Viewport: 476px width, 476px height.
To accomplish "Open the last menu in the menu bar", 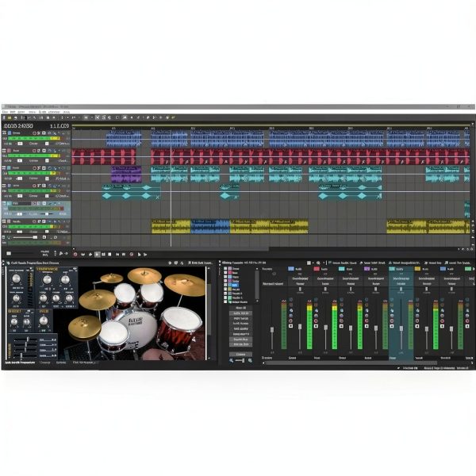I will (x=66, y=112).
